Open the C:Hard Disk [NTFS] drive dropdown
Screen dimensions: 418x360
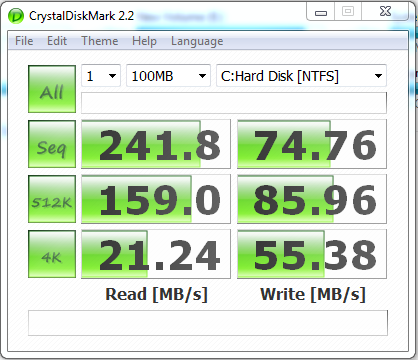pos(301,76)
